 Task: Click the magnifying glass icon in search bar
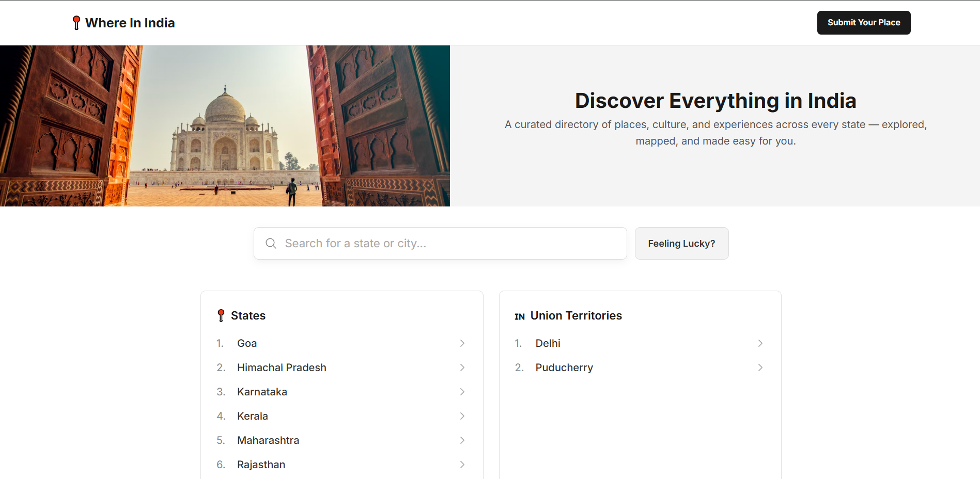point(271,243)
